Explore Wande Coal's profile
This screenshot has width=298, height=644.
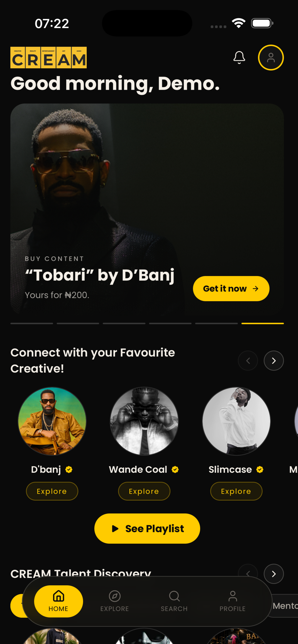[x=144, y=491]
